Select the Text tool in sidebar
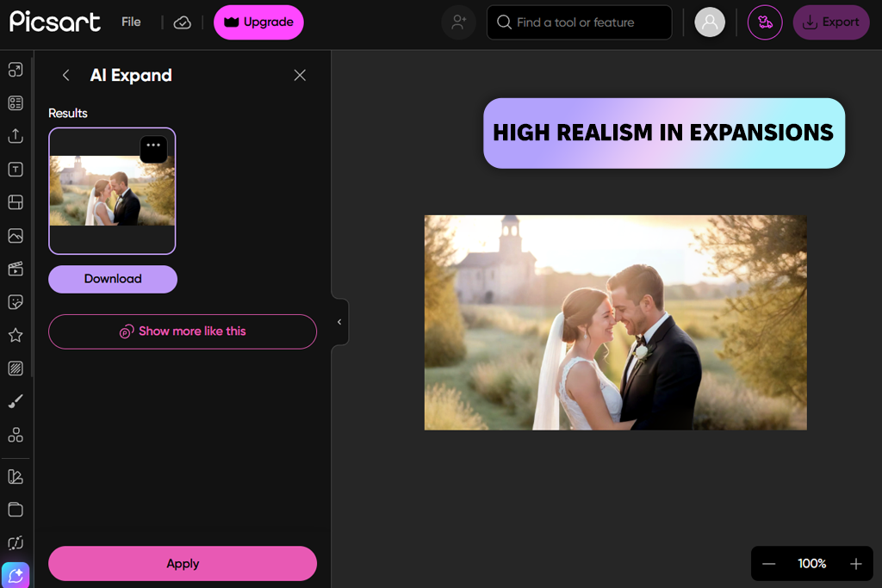This screenshot has width=882, height=588. click(x=16, y=170)
